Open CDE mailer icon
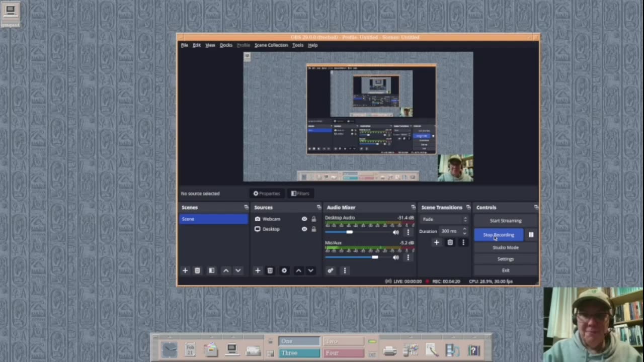644x362 pixels. [x=253, y=350]
